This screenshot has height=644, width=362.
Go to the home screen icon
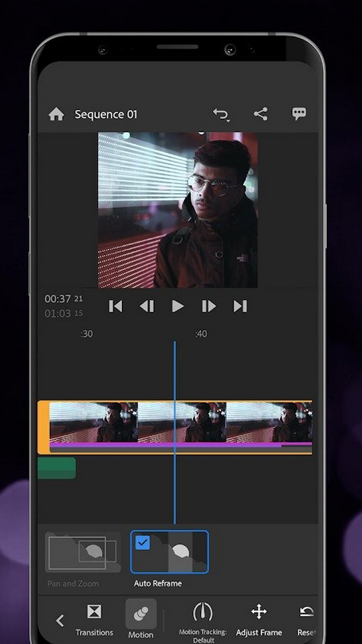click(x=56, y=114)
